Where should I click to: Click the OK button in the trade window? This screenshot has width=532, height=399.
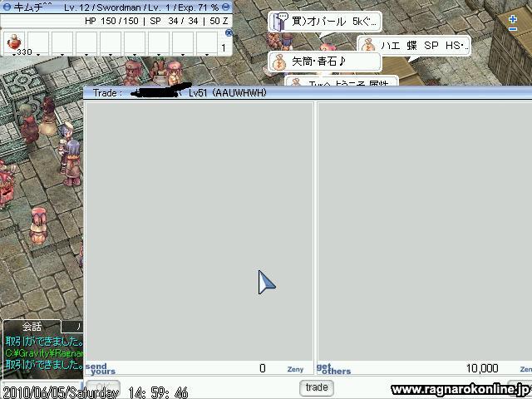point(102,387)
